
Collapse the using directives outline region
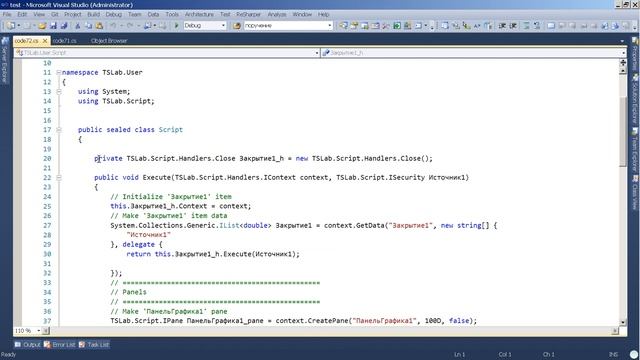(59, 91)
